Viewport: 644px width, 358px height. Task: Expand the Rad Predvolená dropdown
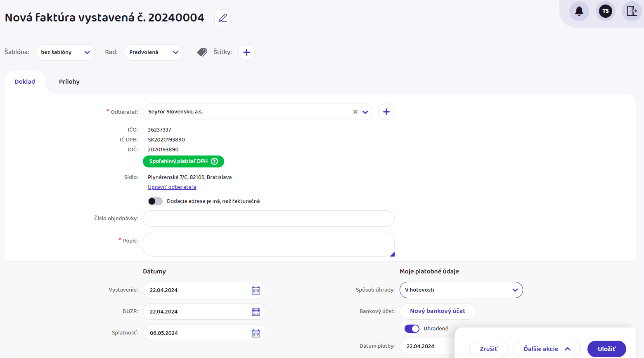pos(153,52)
